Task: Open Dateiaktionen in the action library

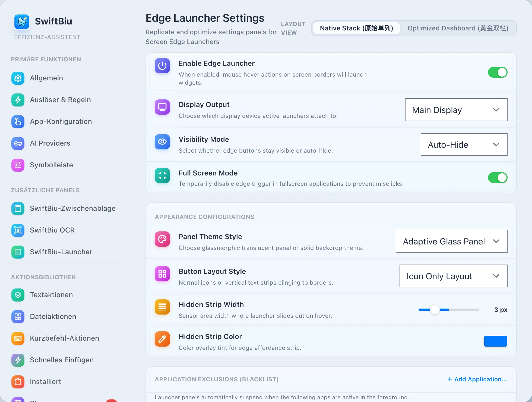Action: 65,317
